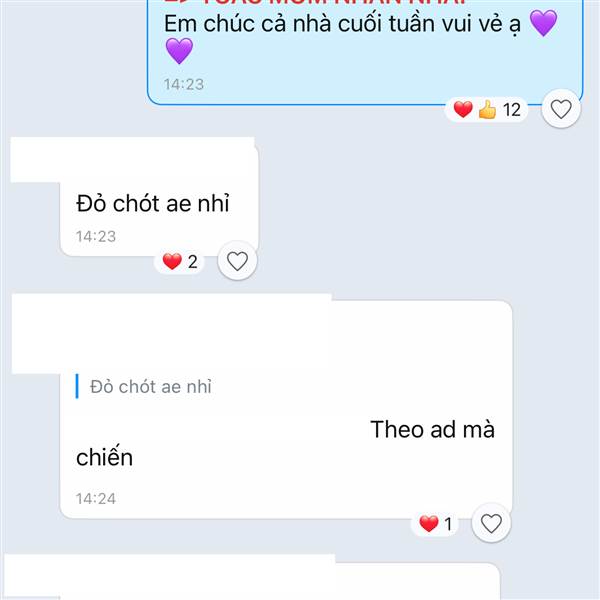Open the 12 reactions summary pill
This screenshot has height=600, width=600.
point(487,109)
